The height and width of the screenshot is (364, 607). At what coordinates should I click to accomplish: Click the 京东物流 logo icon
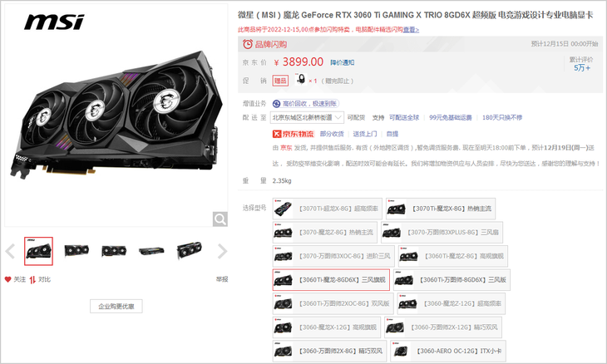click(293, 134)
